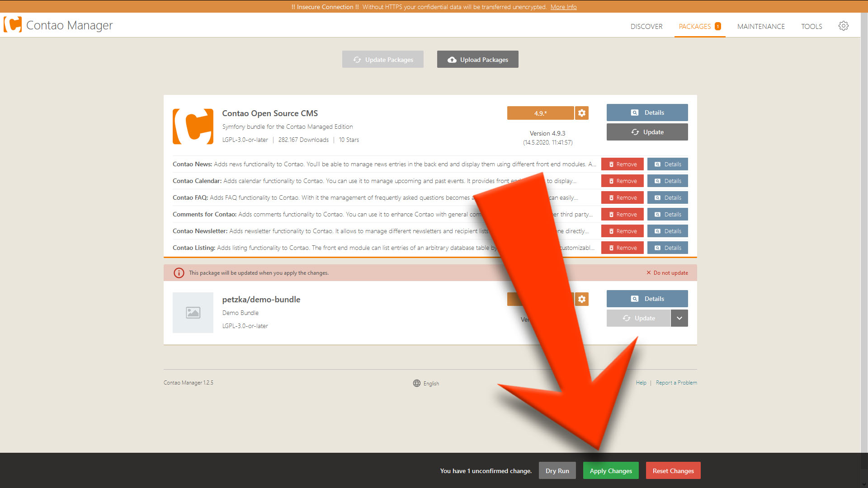Click Update button for petzka/demo-bundle

pyautogui.click(x=638, y=318)
